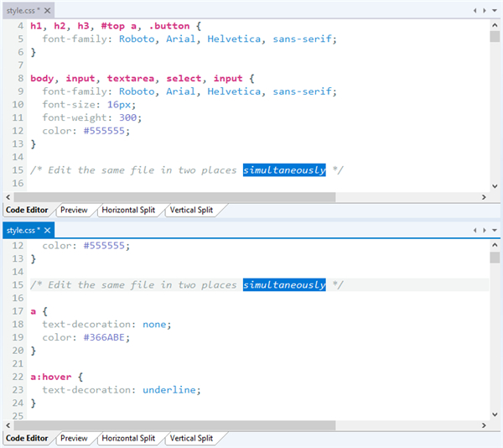Click horizontal scrollbar thumb in top pane
503x448 pixels.
coord(175,197)
